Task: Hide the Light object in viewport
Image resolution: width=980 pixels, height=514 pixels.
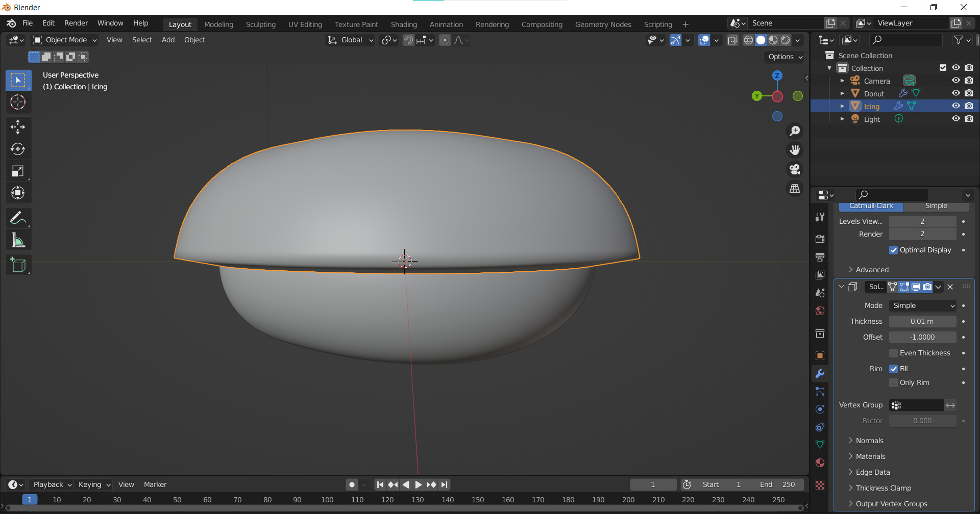Action: [x=956, y=119]
